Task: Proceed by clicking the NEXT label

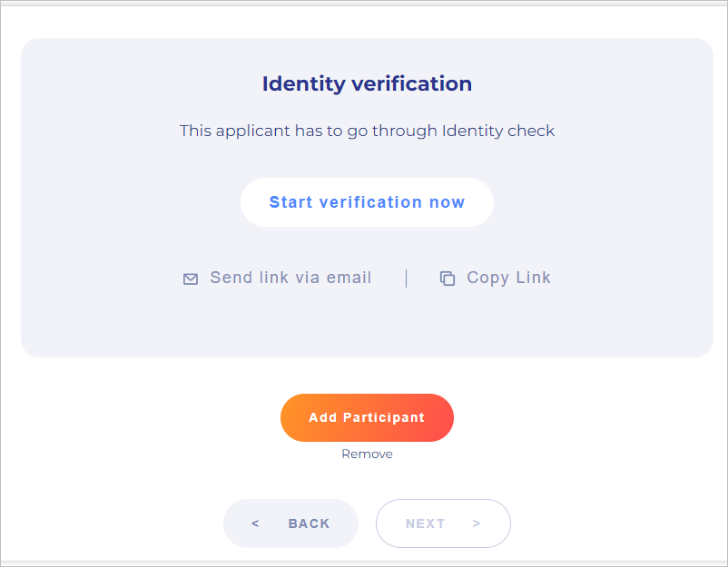Action: (425, 523)
